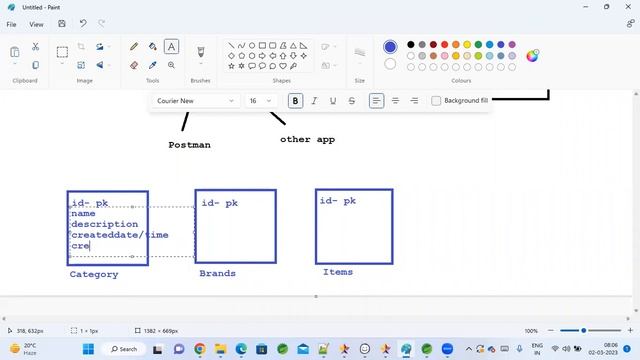Pick the Diamond shape
This screenshot has width=640, height=360.
[231, 56]
